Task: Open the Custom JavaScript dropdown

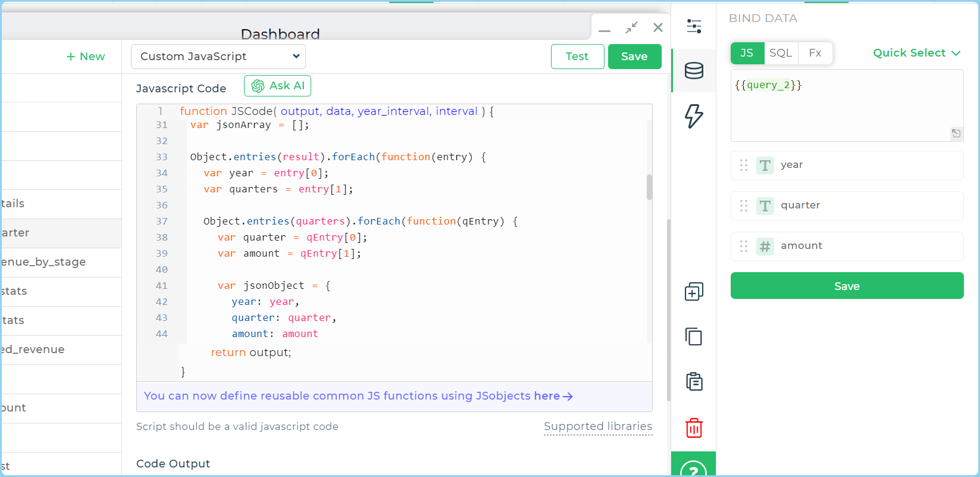Action: pyautogui.click(x=218, y=57)
